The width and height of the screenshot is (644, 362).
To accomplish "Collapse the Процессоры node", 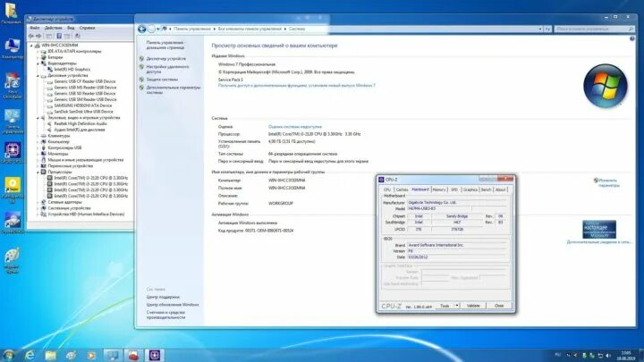I will [38, 172].
